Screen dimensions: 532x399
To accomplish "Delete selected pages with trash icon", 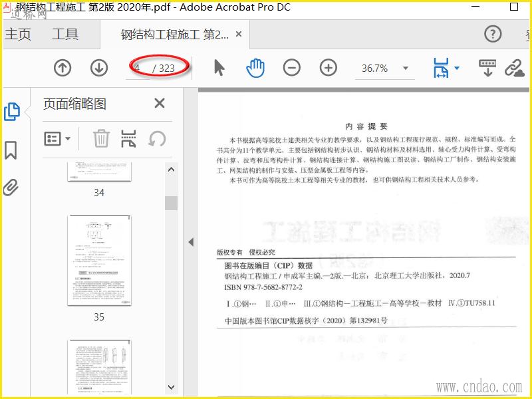I will [x=101, y=138].
